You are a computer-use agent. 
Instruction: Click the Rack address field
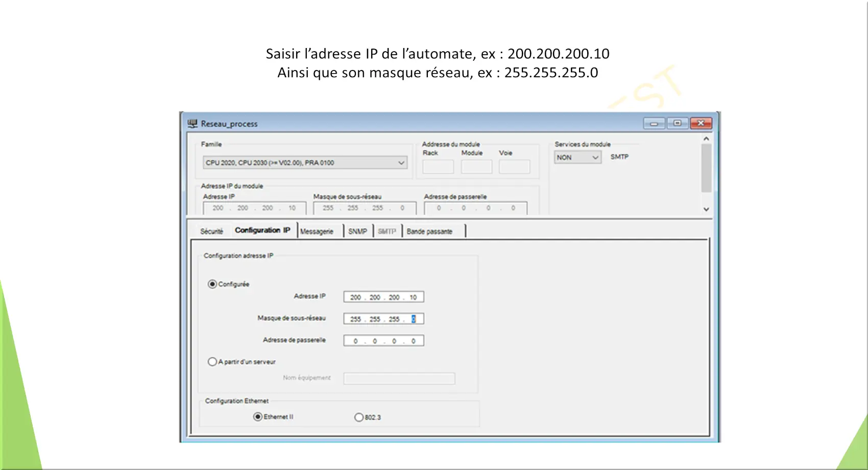coord(438,167)
